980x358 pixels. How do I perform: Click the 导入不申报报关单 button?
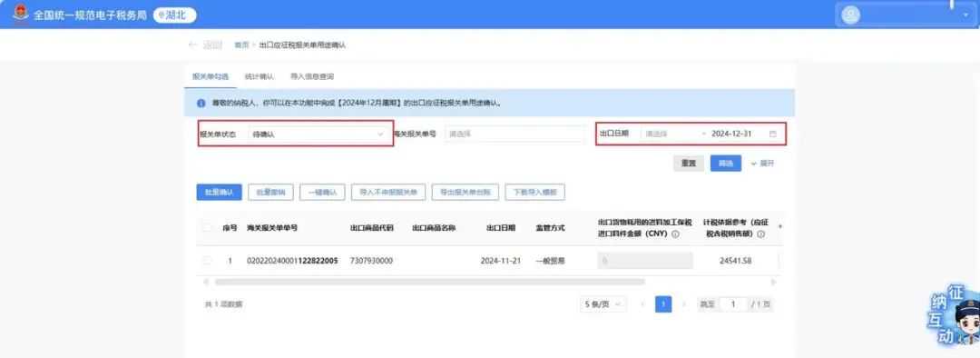tap(388, 192)
